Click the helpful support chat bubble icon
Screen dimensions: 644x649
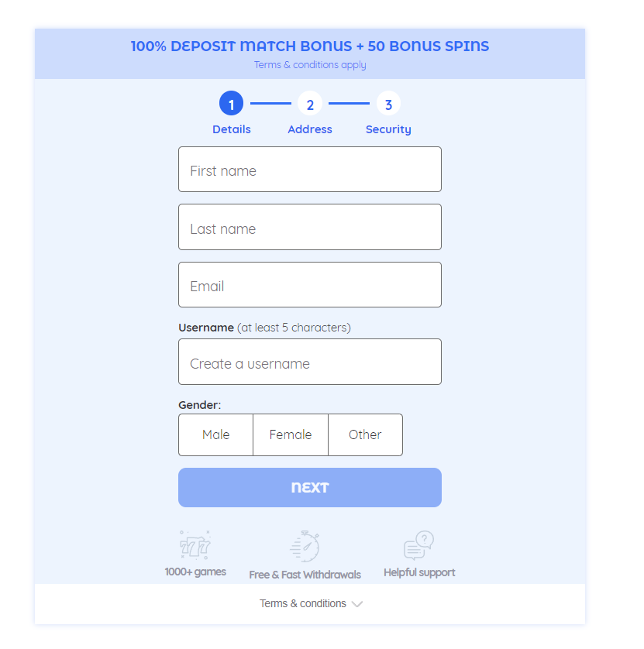pos(418,545)
